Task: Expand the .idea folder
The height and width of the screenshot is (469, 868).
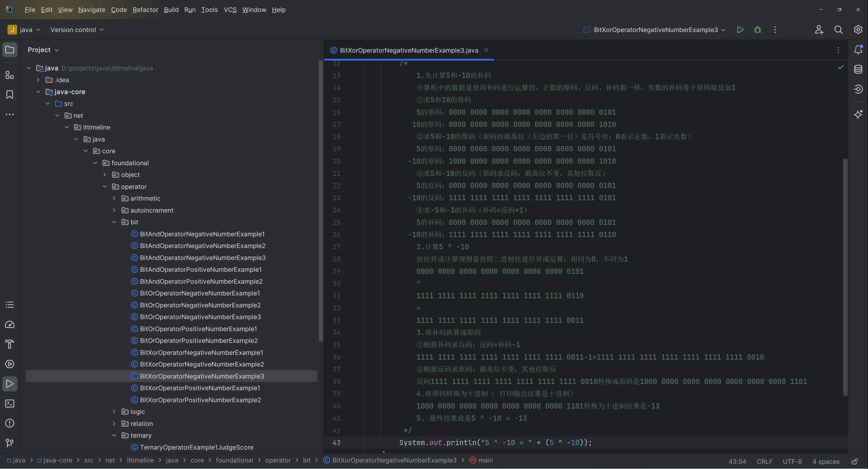Action: tap(38, 80)
